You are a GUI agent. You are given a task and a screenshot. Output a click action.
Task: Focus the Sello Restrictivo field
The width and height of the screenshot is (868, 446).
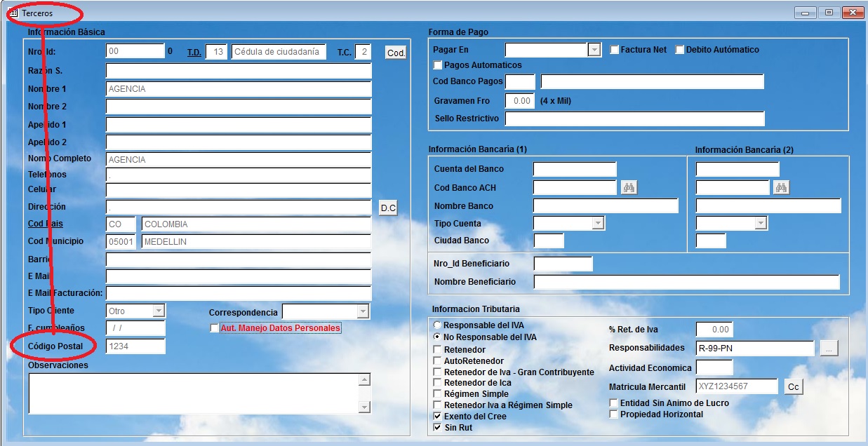tap(634, 119)
